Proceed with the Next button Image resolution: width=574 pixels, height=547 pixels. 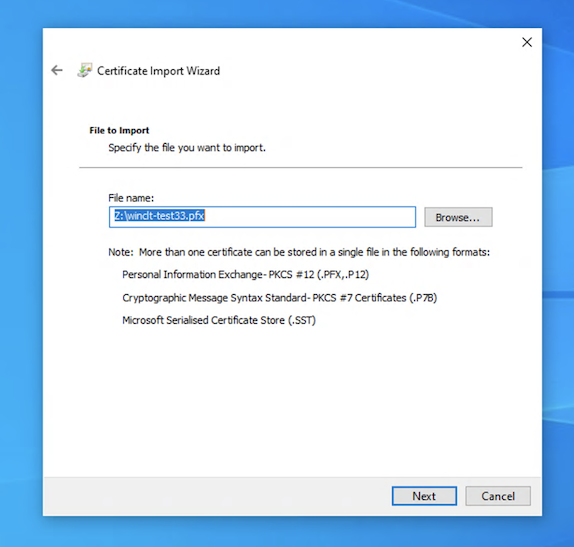(424, 496)
